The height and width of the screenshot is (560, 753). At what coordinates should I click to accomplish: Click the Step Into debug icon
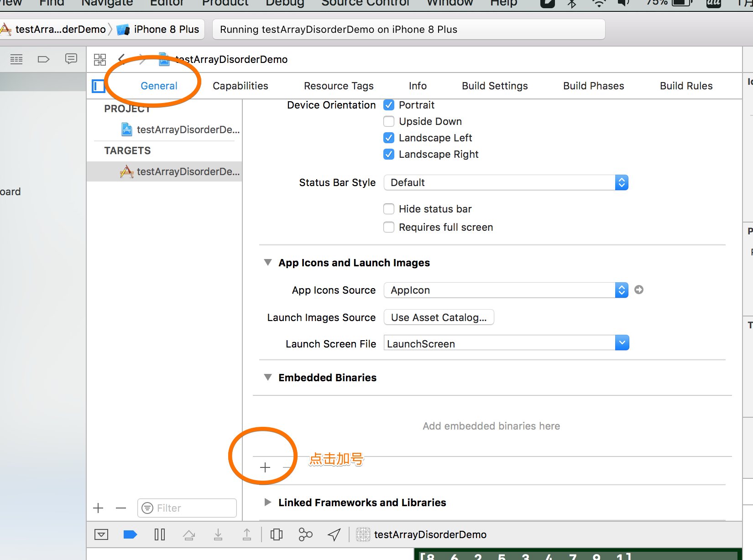pos(218,534)
